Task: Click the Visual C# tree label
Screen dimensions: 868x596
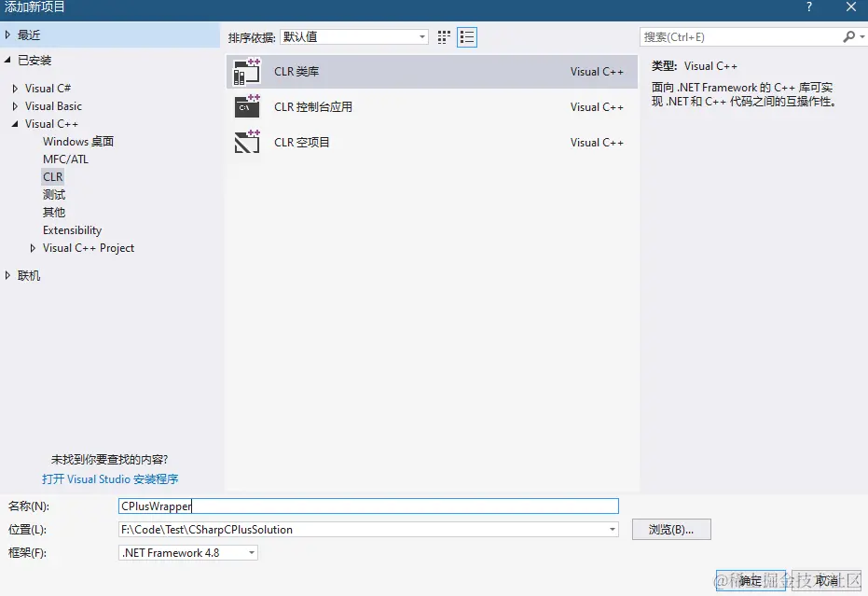Action: tap(48, 88)
